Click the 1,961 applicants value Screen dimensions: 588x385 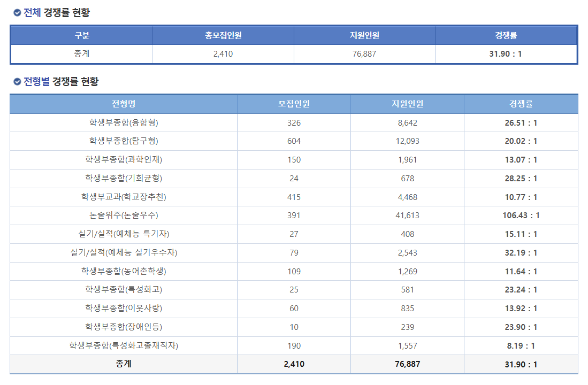click(x=408, y=160)
